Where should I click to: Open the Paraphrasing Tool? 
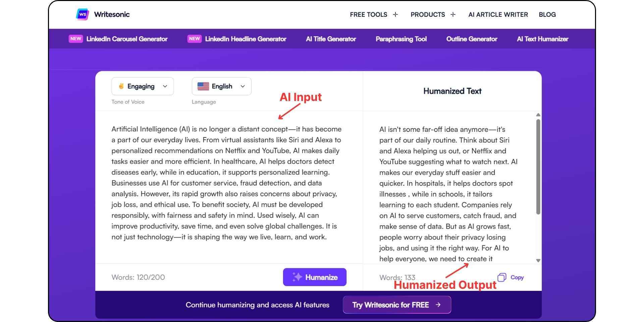[x=401, y=39]
